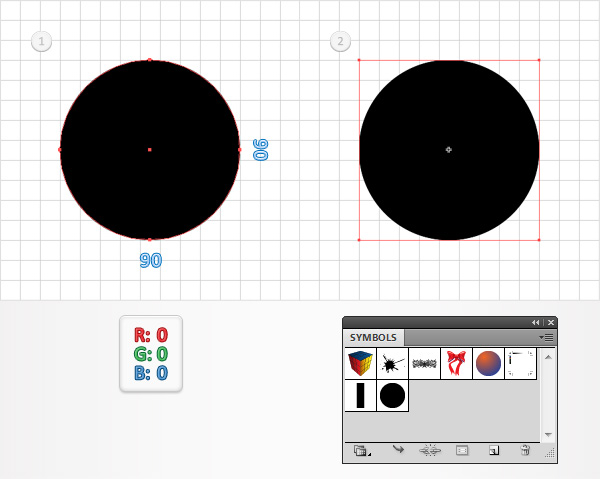Click the bottom anchor point of left circle

(150, 240)
